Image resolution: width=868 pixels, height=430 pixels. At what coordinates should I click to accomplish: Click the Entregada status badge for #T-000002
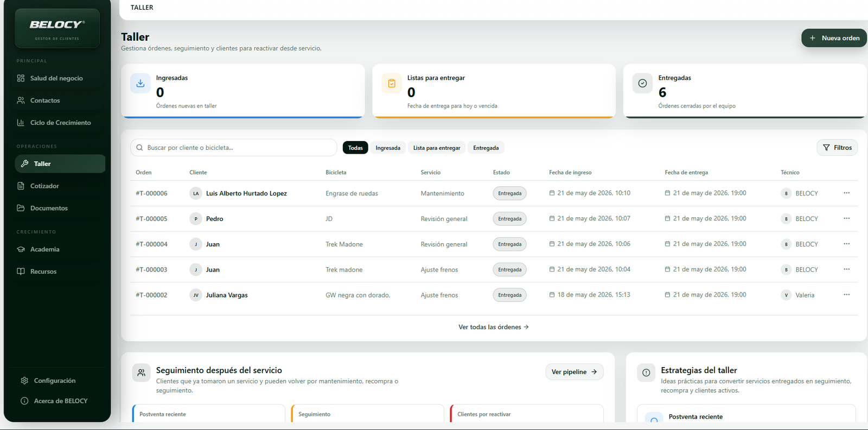[x=509, y=295]
